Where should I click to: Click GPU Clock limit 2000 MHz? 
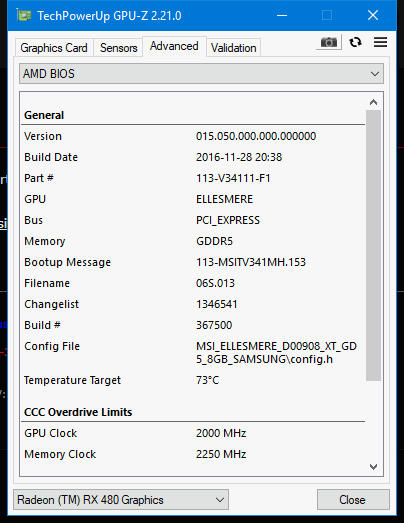(x=221, y=433)
